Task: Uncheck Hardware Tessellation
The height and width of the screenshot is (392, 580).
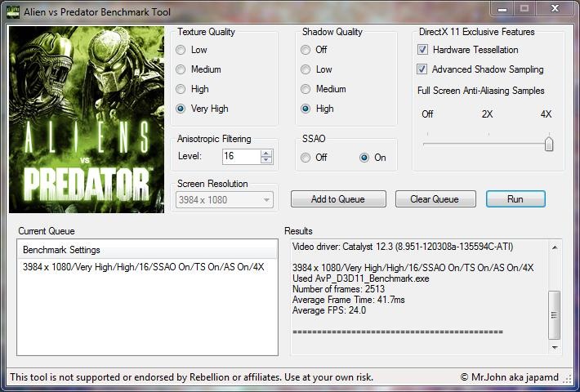Action: pos(422,50)
